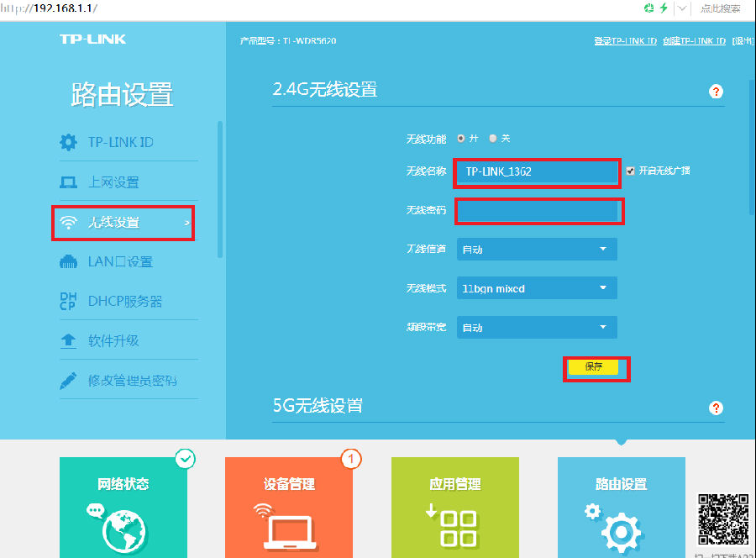Viewport: 756px width, 558px height.
Task: Click the notification badge on 设备管理
Action: (x=351, y=459)
